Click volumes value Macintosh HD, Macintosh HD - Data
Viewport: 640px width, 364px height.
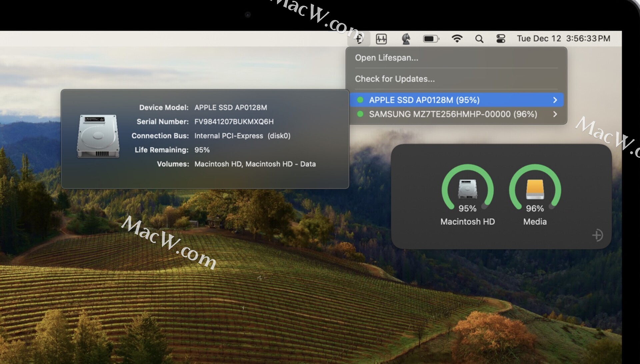click(255, 164)
